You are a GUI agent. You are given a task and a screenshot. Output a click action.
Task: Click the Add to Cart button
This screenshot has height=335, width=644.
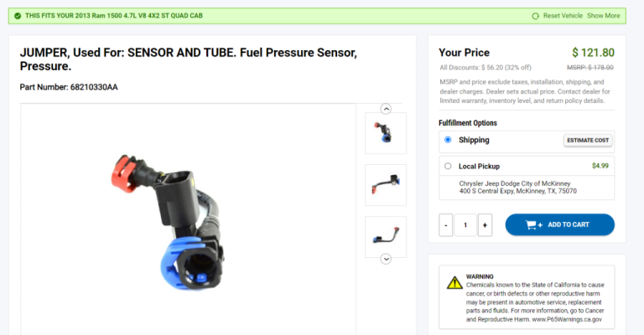coord(560,224)
